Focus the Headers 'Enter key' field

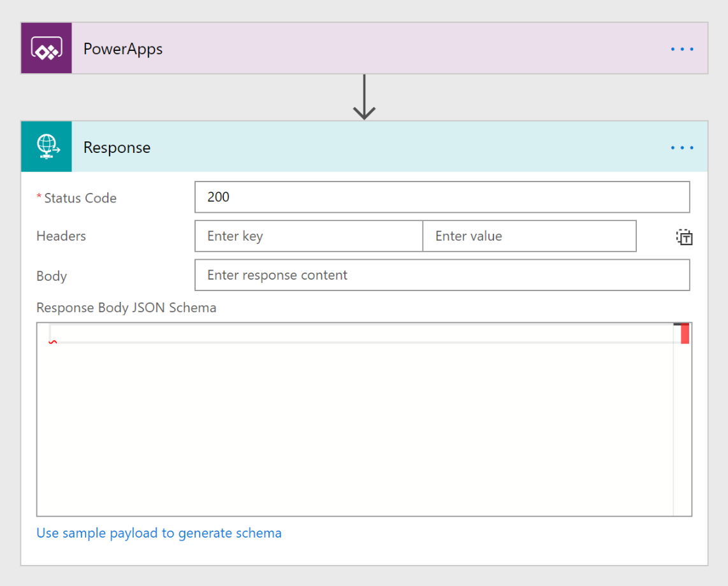309,236
